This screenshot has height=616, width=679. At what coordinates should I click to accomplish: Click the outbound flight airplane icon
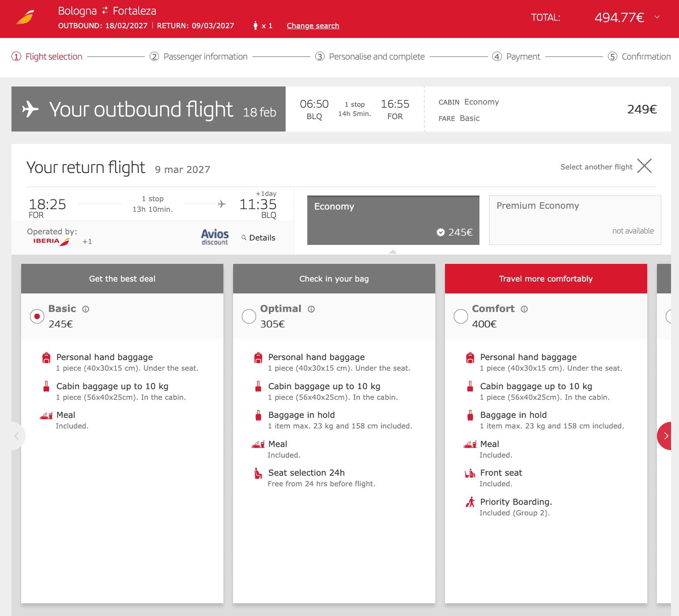(x=30, y=109)
